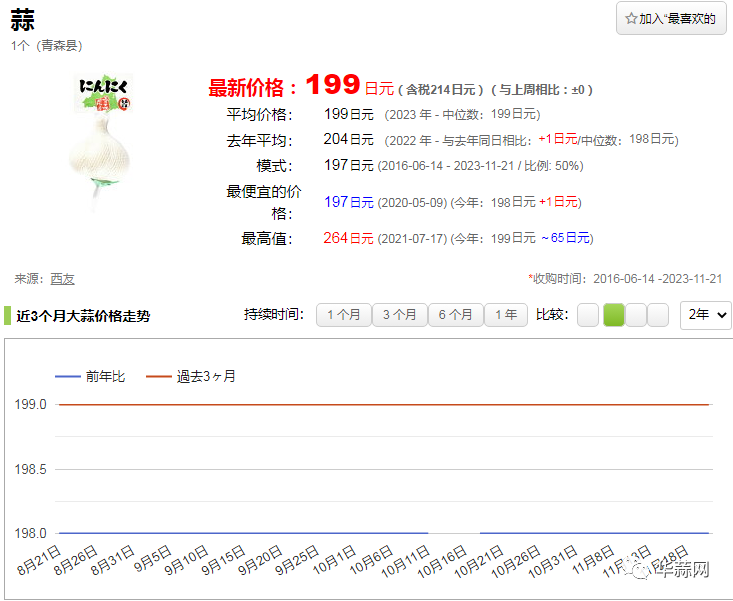The width and height of the screenshot is (733, 601).
Task: Switch to 1年 duration
Action: (506, 315)
